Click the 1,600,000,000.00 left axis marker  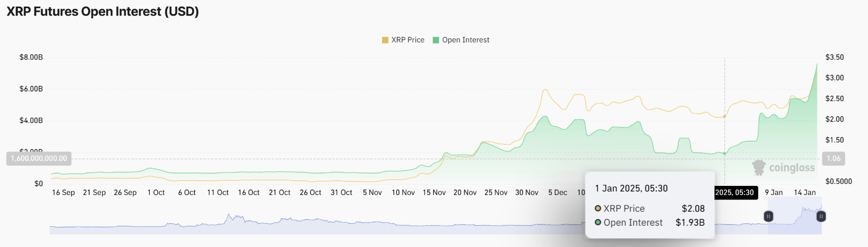tap(39, 159)
